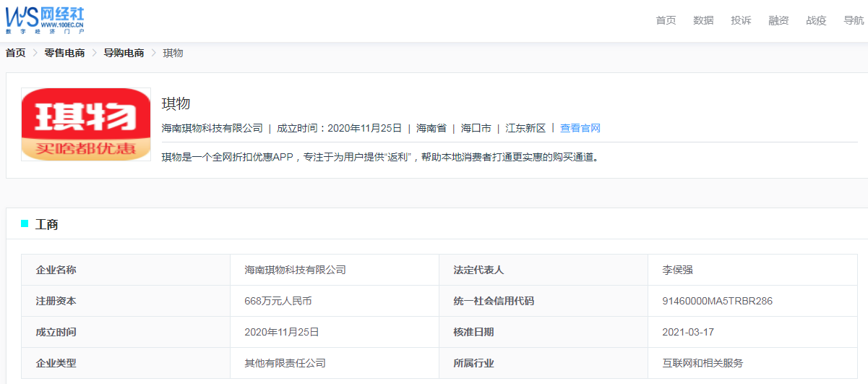Click the 统一社会信用代码 label cell

coord(543,301)
